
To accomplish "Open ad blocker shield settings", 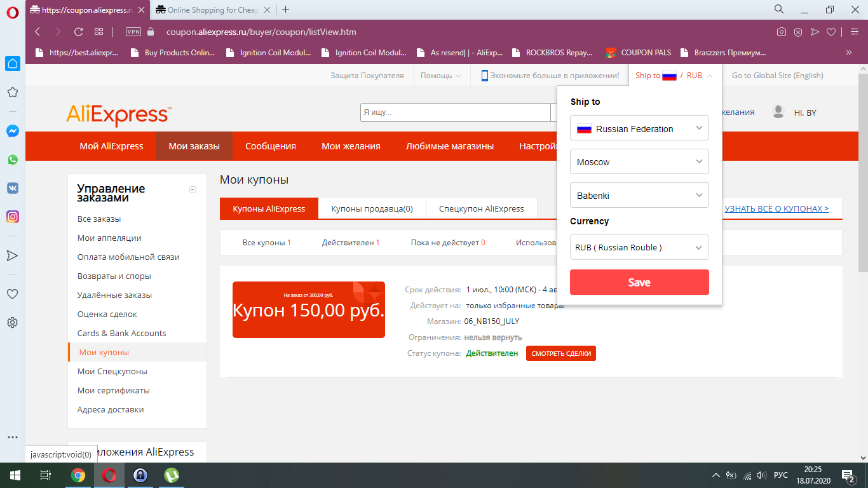I will [x=798, y=32].
